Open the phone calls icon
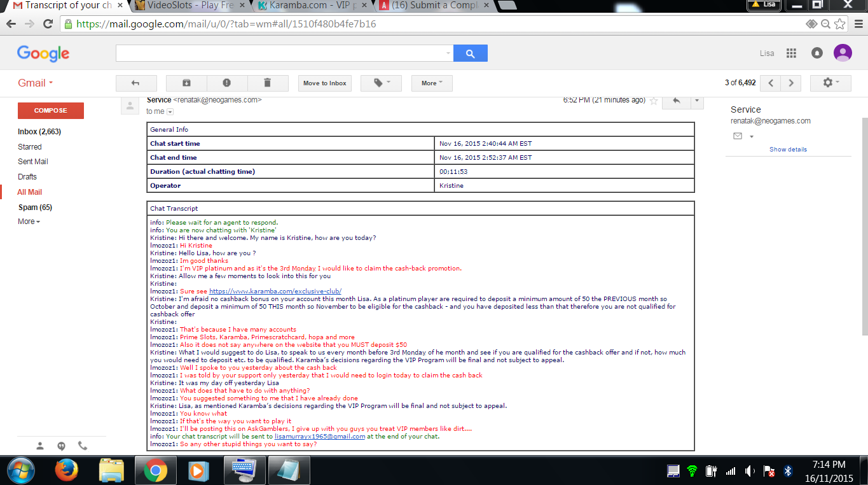 click(x=83, y=446)
